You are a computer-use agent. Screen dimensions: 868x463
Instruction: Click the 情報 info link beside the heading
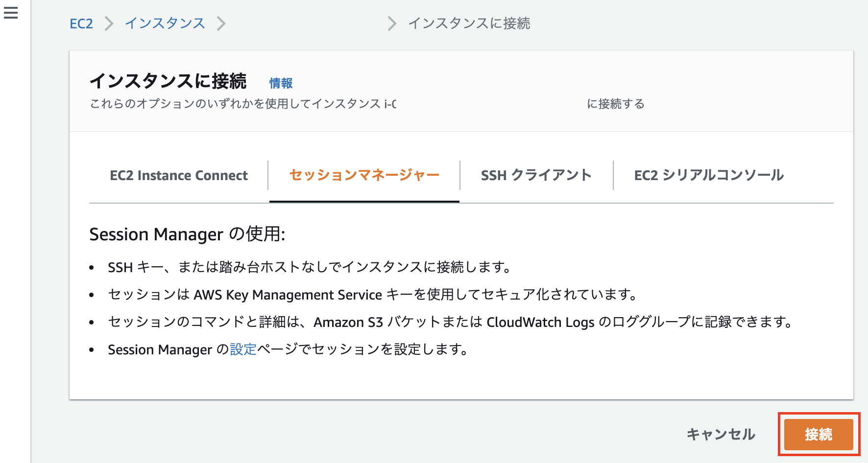pos(281,83)
